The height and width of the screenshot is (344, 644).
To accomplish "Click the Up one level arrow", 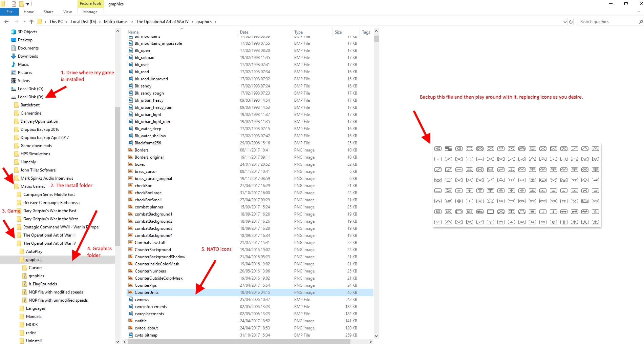I will (31, 22).
